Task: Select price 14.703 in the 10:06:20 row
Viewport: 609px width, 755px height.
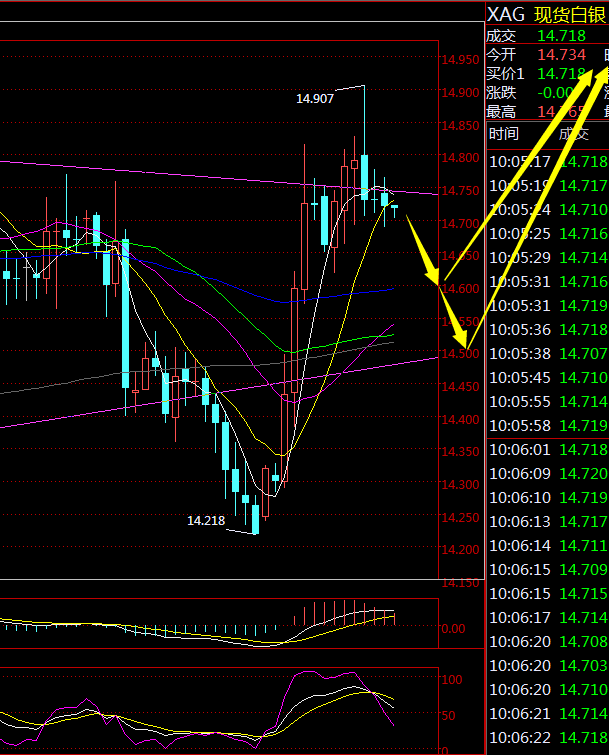Action: point(583,665)
